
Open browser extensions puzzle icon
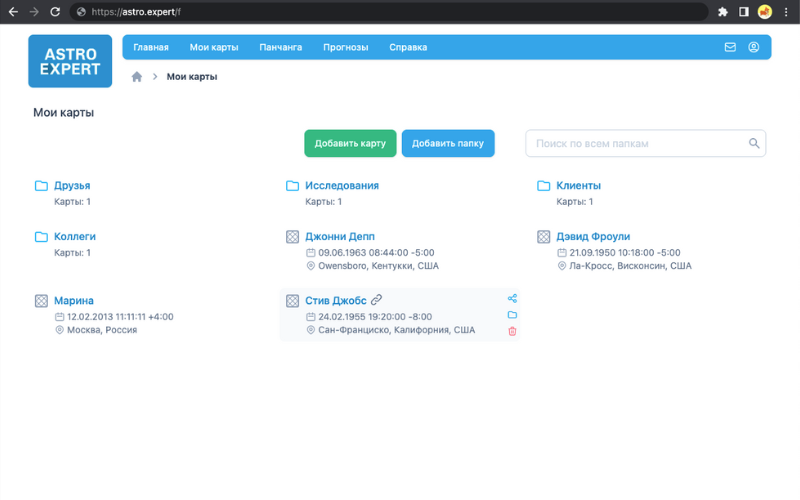pos(722,12)
